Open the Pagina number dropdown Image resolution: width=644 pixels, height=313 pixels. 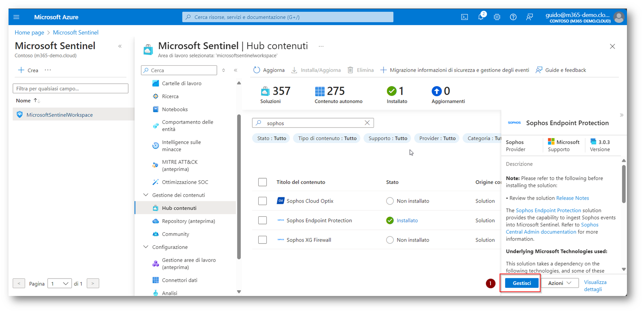60,283
